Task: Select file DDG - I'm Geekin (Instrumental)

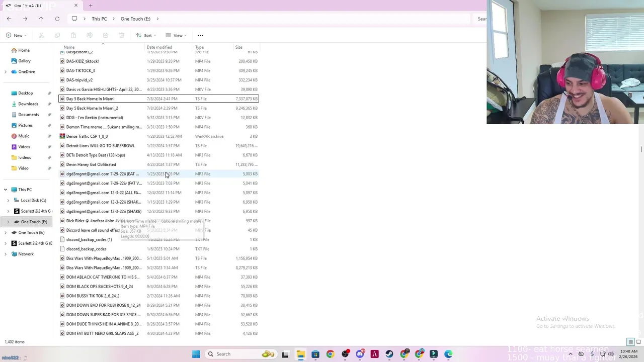Action: click(x=95, y=118)
